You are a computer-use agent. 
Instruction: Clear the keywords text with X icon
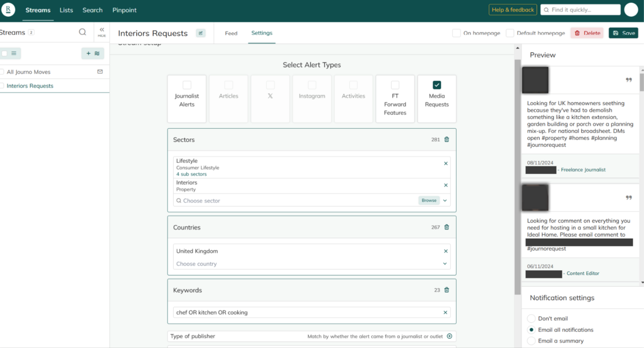pos(445,313)
